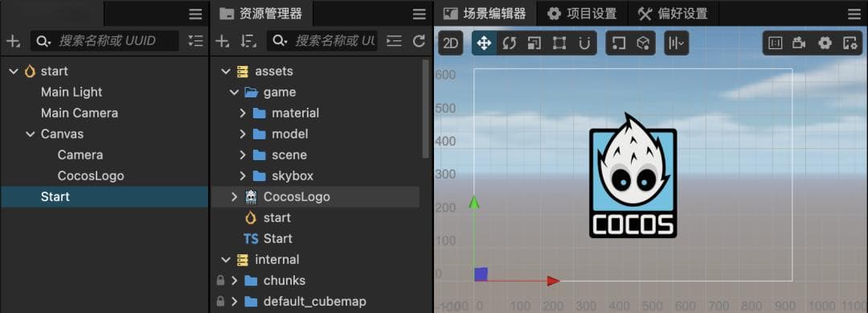868x313 pixels.
Task: Select the Scale gizmo tool
Action: 534,43
